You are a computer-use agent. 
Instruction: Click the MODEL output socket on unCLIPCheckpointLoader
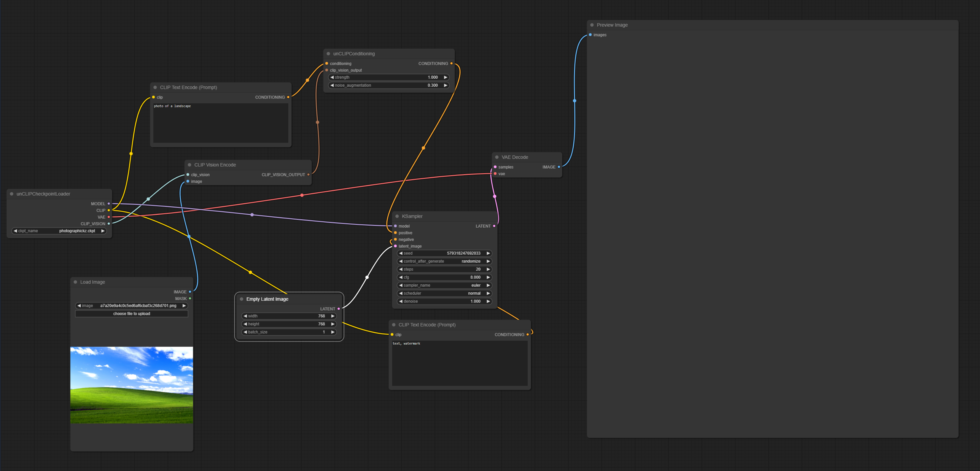[109, 204]
